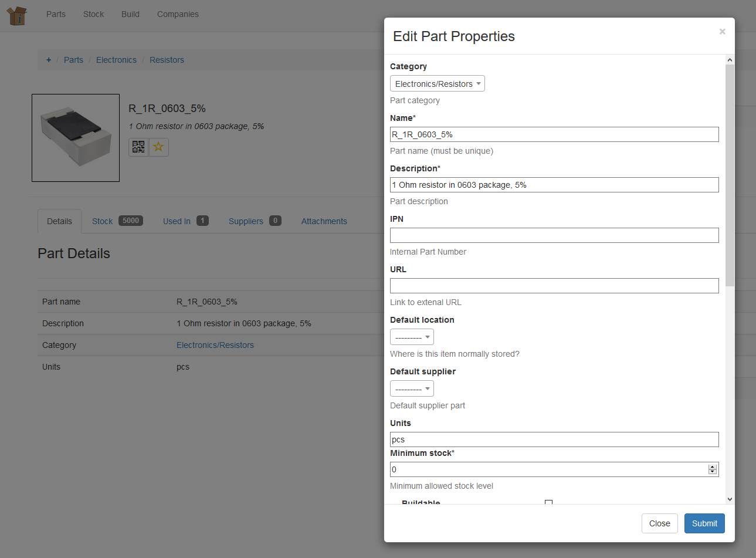This screenshot has width=756, height=558.
Task: Open Companies in the top navigation
Action: 178,14
